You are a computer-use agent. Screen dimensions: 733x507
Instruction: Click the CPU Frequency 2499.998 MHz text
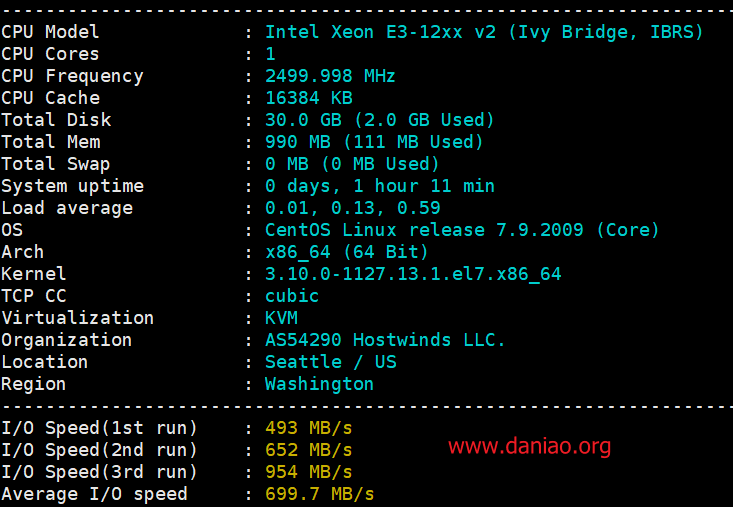point(330,76)
